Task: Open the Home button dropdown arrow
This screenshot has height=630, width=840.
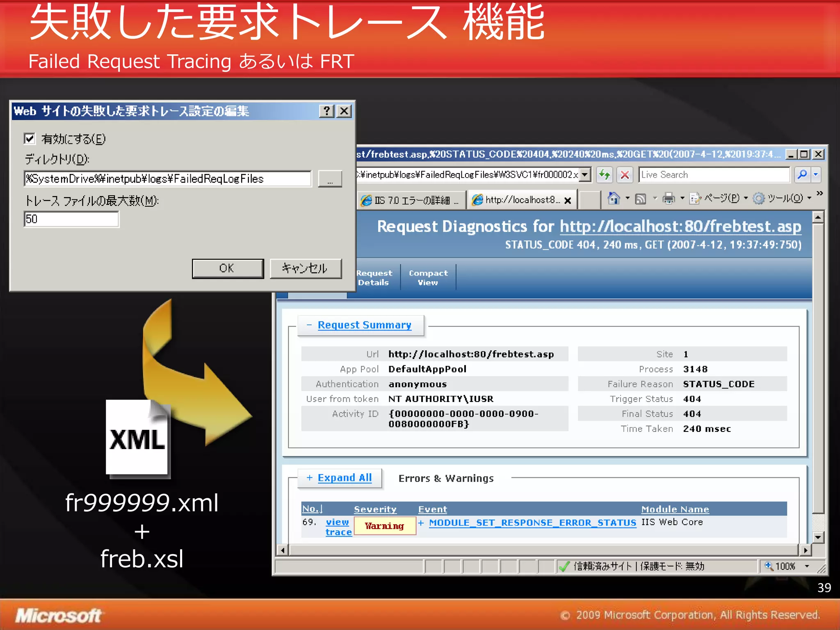Action: pyautogui.click(x=627, y=199)
